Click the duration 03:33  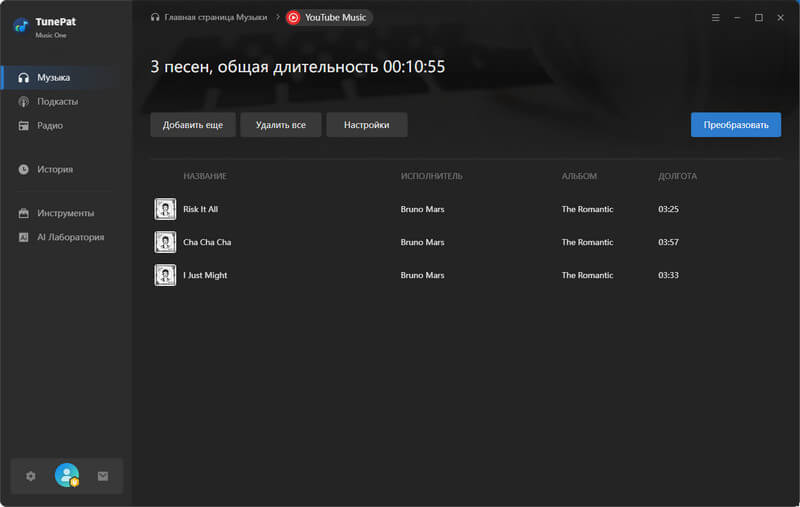[668, 275]
